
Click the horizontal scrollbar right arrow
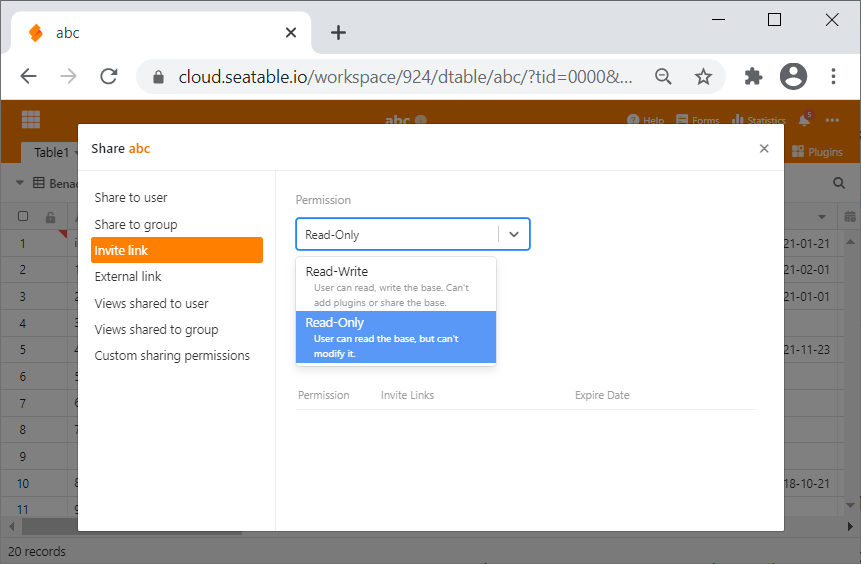click(850, 526)
